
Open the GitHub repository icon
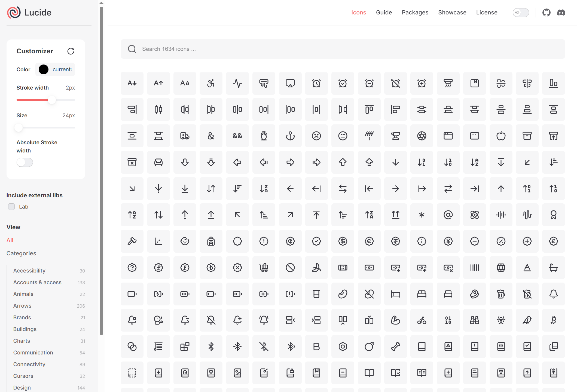pos(546,13)
